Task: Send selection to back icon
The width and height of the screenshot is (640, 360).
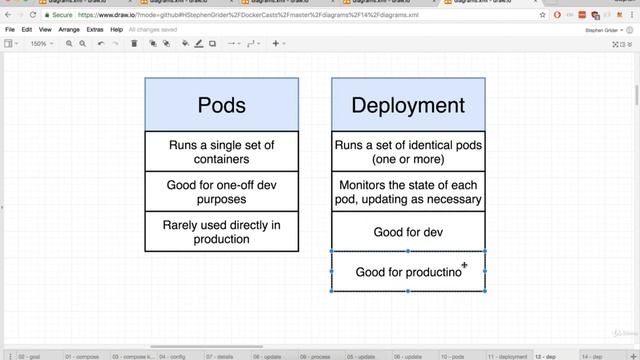Action: (167, 44)
